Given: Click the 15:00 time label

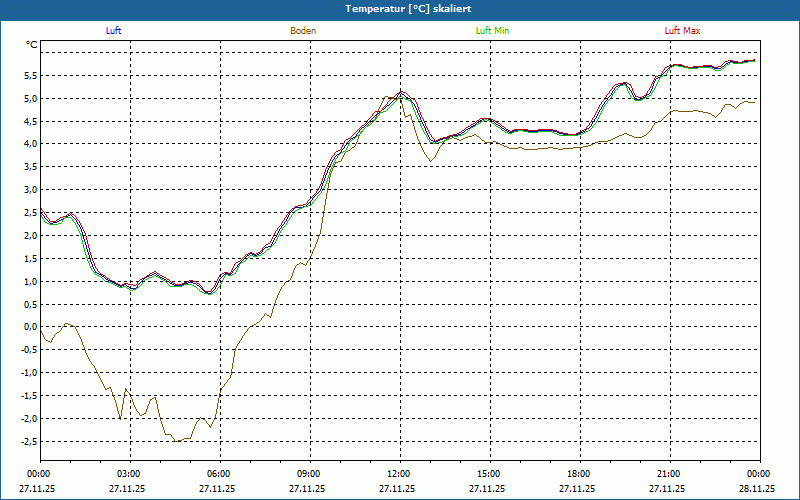Looking at the screenshot, I should point(488,474).
